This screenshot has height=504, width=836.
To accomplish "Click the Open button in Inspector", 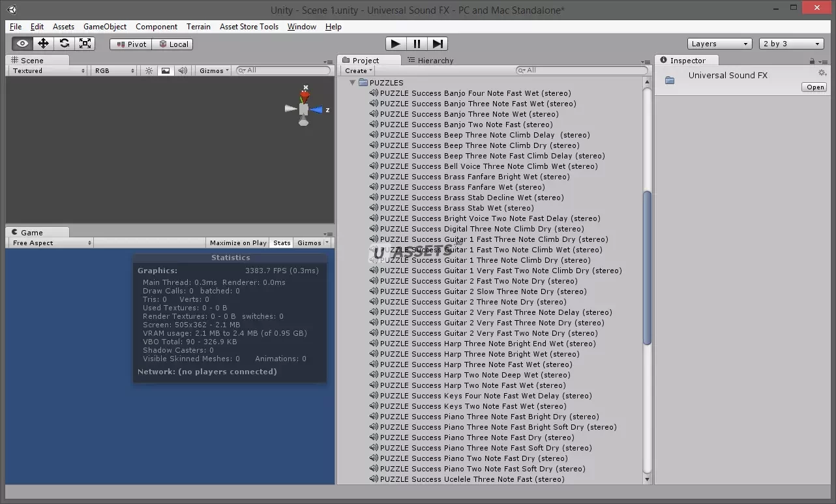I will [x=814, y=87].
